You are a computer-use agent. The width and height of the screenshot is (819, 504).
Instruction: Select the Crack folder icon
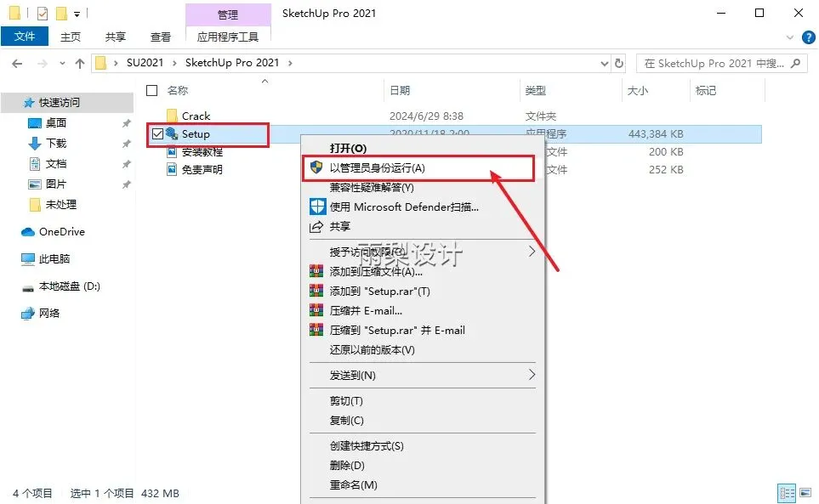[172, 116]
